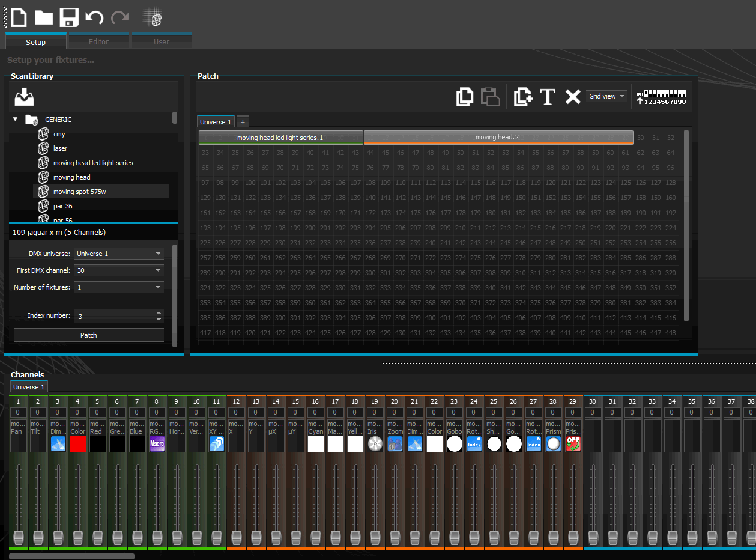
Task: Delete the selected fixture from Patch
Action: [573, 97]
